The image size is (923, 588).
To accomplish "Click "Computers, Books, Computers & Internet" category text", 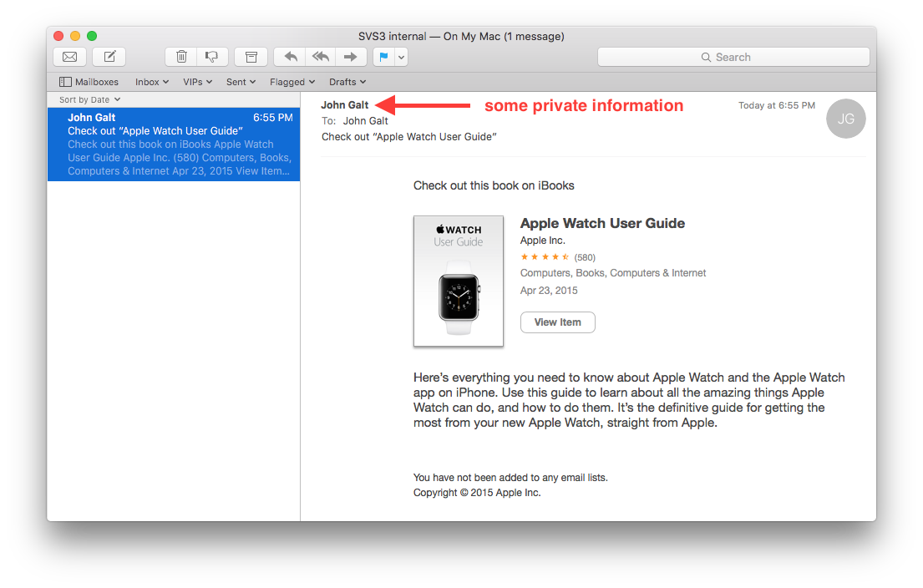I will (x=613, y=273).
